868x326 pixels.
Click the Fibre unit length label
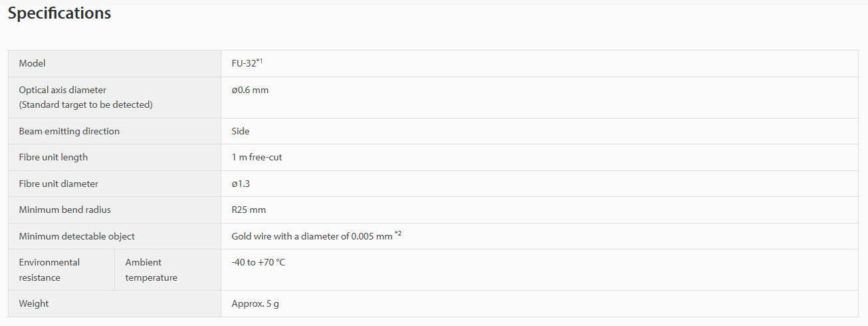(x=53, y=158)
